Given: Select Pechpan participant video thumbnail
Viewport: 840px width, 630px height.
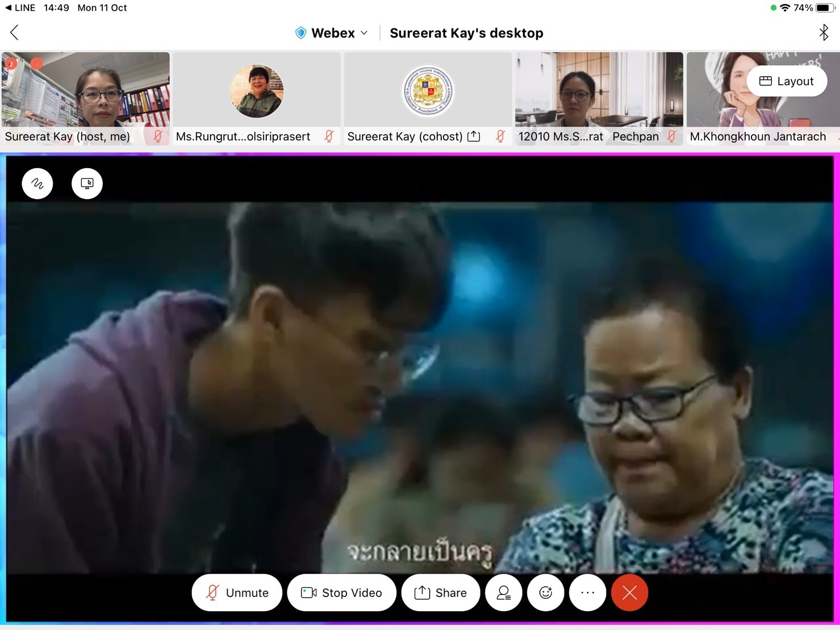Looking at the screenshot, I should click(599, 99).
